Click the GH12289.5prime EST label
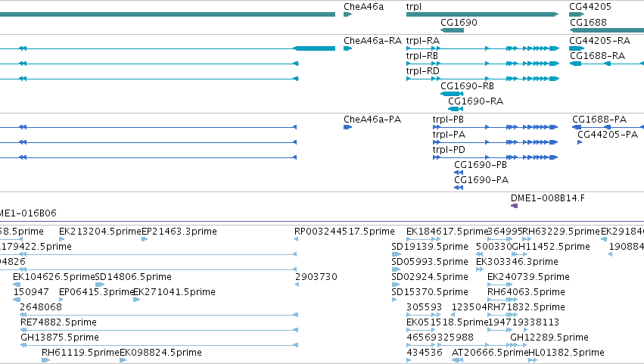The height and width of the screenshot is (364, 644). tap(549, 338)
